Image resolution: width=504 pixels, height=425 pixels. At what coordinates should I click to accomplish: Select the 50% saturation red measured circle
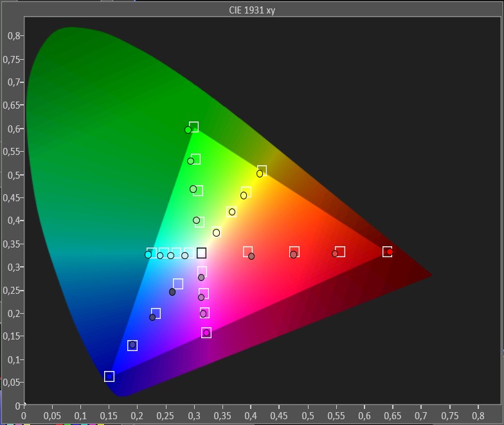tap(293, 255)
